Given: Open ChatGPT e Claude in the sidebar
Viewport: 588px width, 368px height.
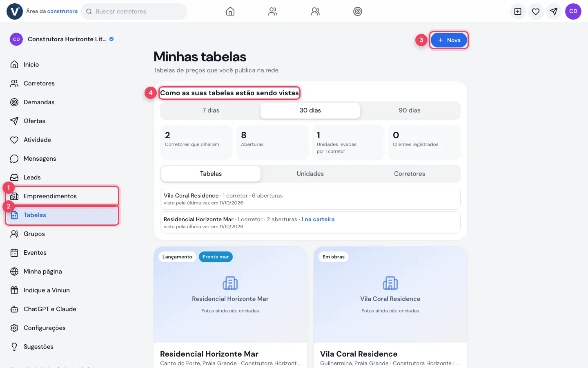Looking at the screenshot, I should pyautogui.click(x=62, y=309).
